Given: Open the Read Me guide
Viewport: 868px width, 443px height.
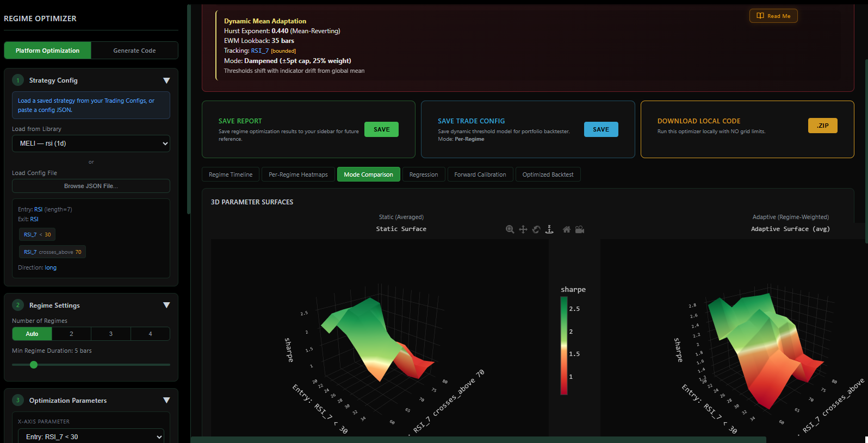Looking at the screenshot, I should point(773,16).
